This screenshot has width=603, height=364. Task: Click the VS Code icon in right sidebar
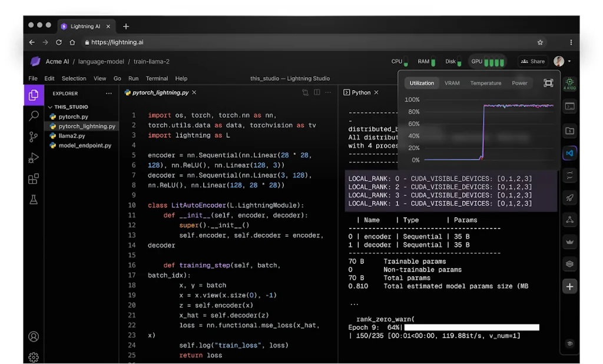[x=569, y=153]
